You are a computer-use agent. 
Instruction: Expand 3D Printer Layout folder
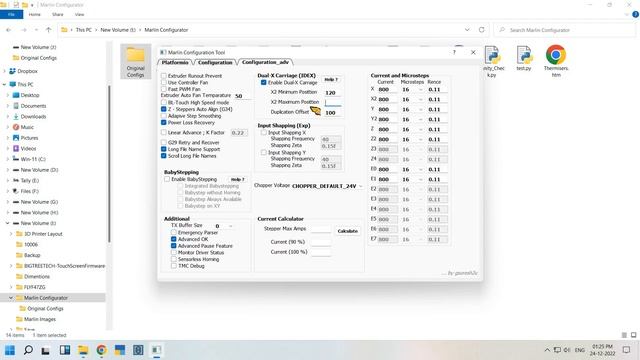pos(11,234)
